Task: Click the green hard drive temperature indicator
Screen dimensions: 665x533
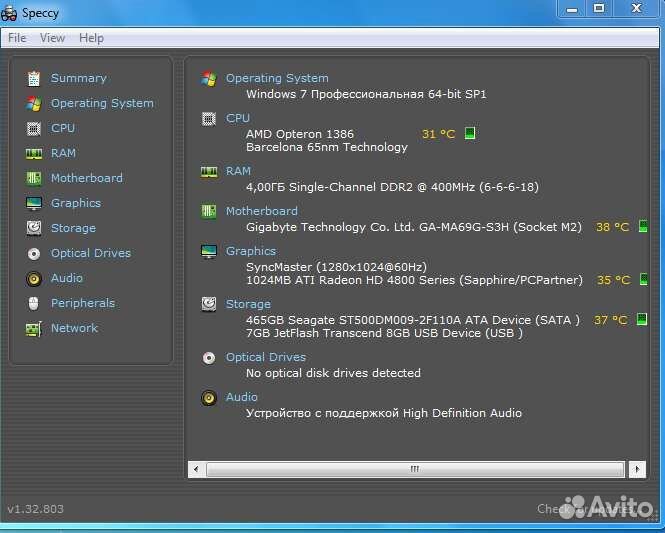Action: (x=642, y=319)
